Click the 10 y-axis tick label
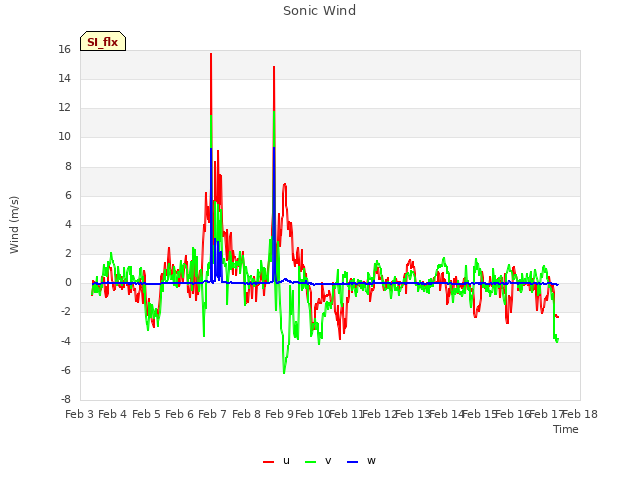Image resolution: width=640 pixels, height=480 pixels. click(64, 137)
